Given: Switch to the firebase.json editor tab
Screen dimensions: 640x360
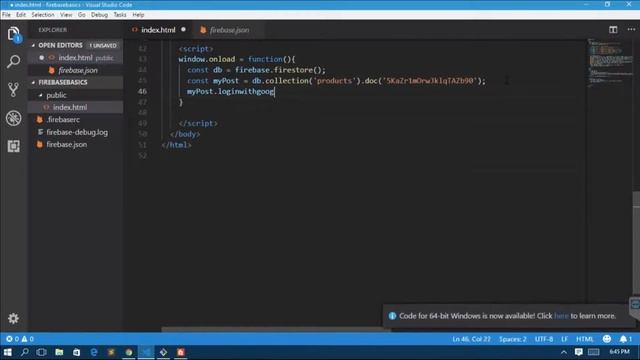Looking at the screenshot, I should (229, 30).
